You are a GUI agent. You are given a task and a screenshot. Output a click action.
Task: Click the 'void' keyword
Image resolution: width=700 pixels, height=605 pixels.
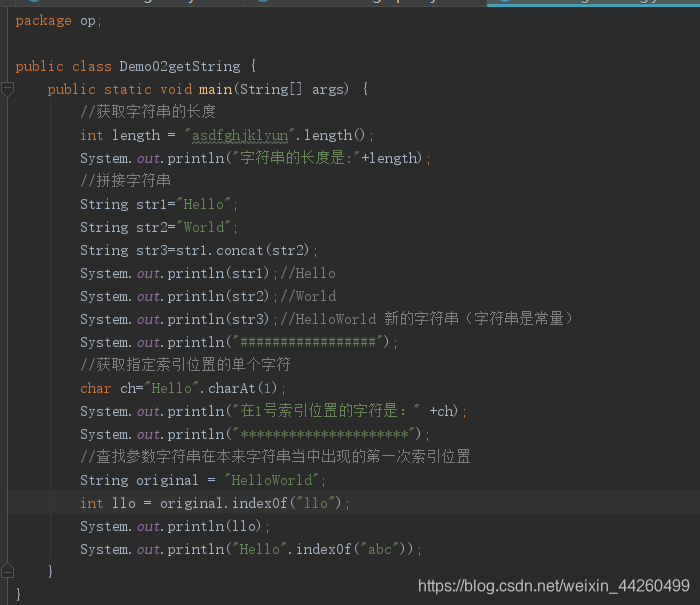(x=176, y=89)
